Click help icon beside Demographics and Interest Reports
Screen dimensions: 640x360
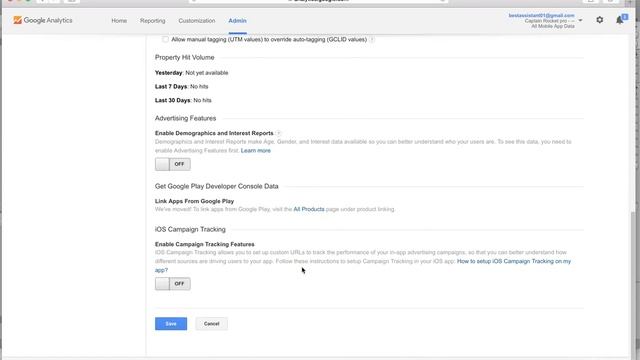pyautogui.click(x=279, y=133)
